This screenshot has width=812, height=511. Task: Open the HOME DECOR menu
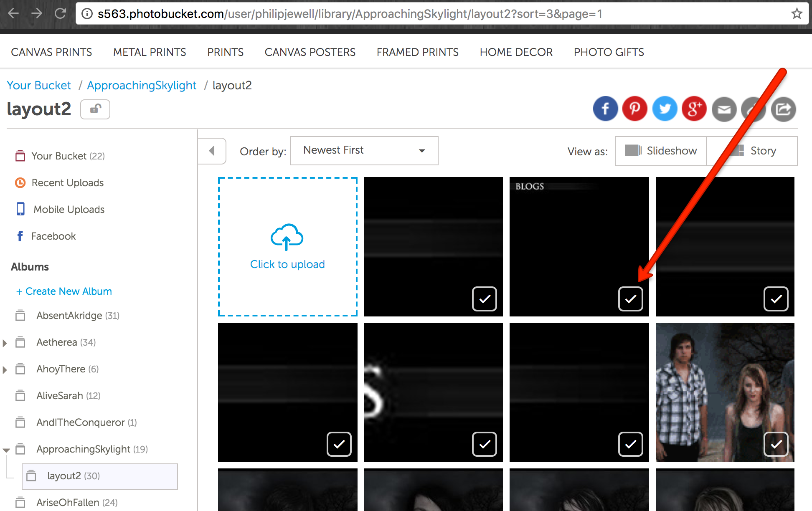516,52
